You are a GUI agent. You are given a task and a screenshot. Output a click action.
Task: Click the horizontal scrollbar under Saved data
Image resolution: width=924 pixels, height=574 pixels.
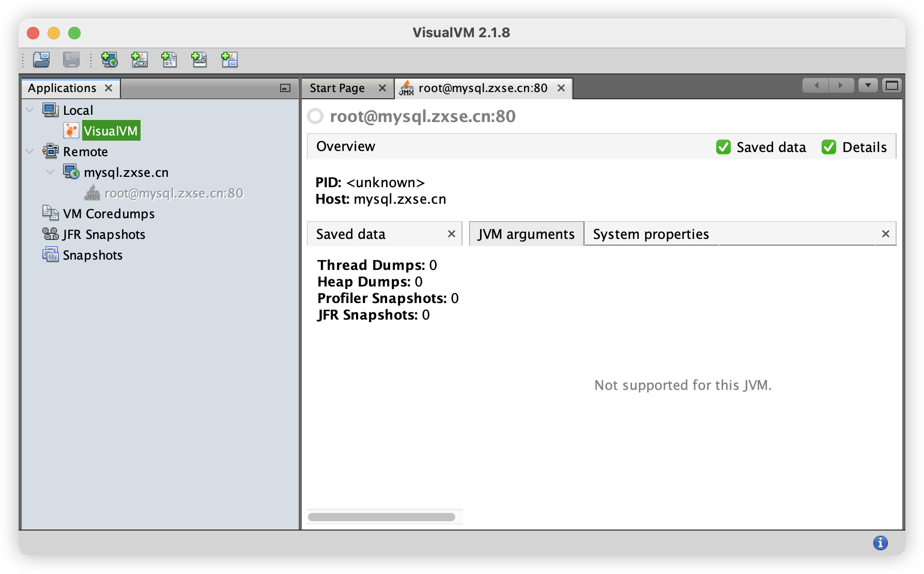click(x=381, y=517)
